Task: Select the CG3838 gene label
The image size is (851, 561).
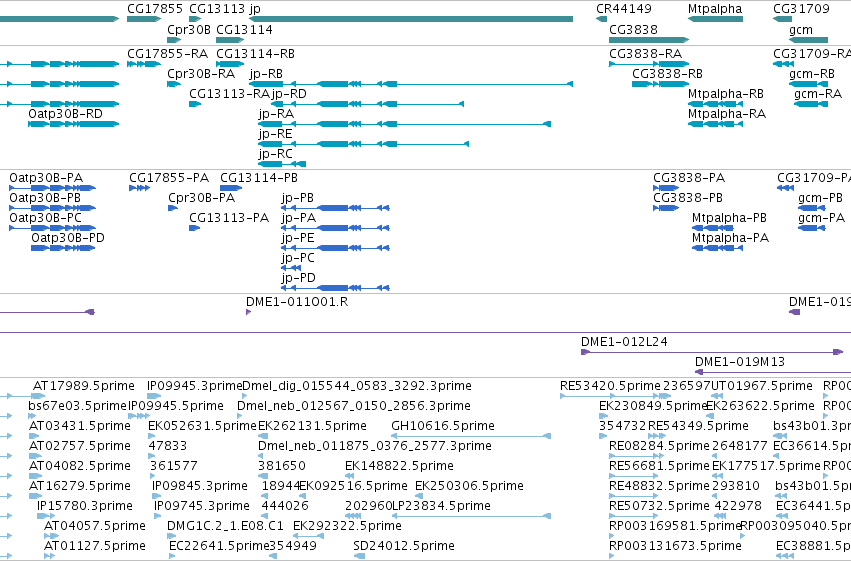Action: coord(633,30)
